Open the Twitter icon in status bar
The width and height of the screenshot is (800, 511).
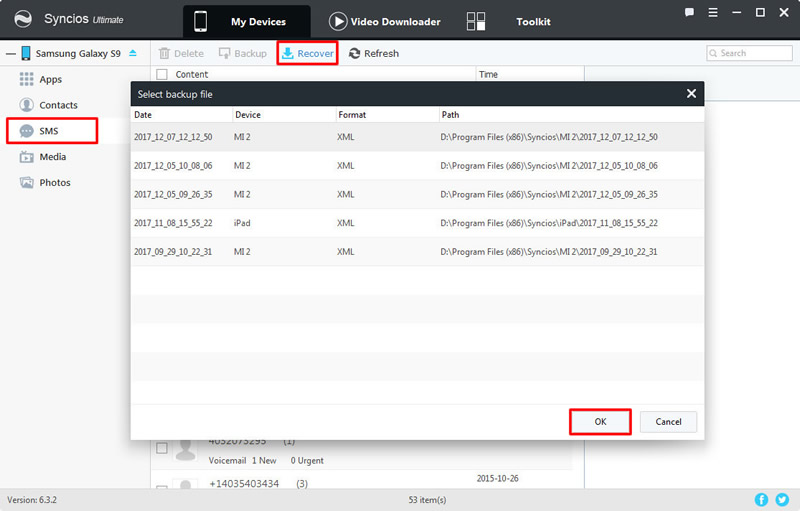point(782,500)
